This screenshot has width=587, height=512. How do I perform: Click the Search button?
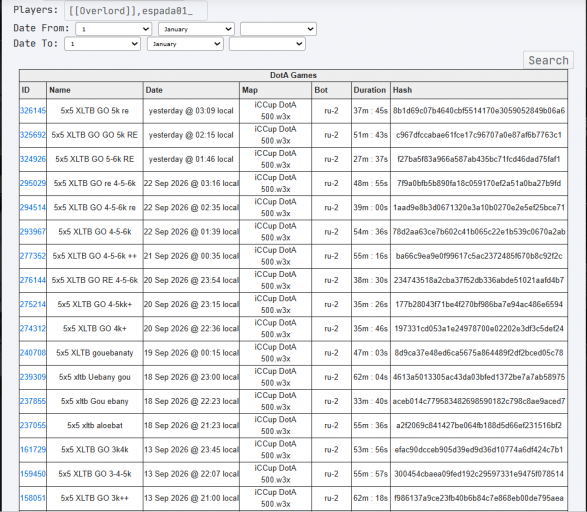[548, 60]
